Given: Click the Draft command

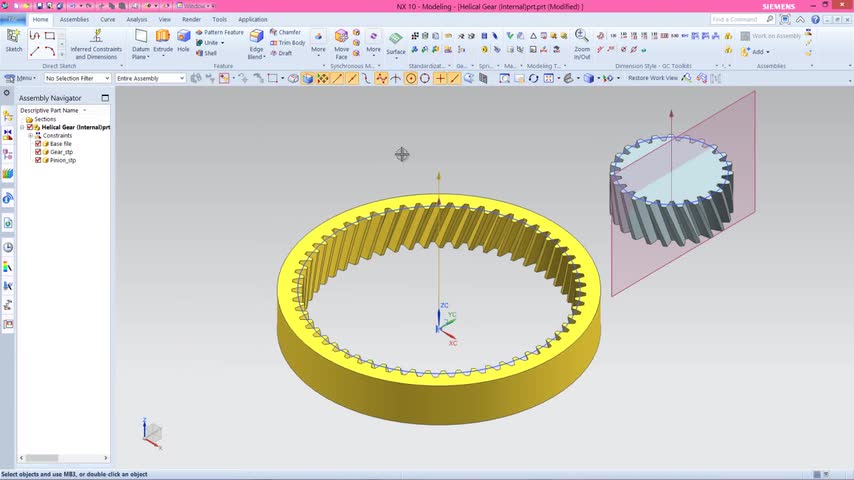Looking at the screenshot, I should click(281, 53).
